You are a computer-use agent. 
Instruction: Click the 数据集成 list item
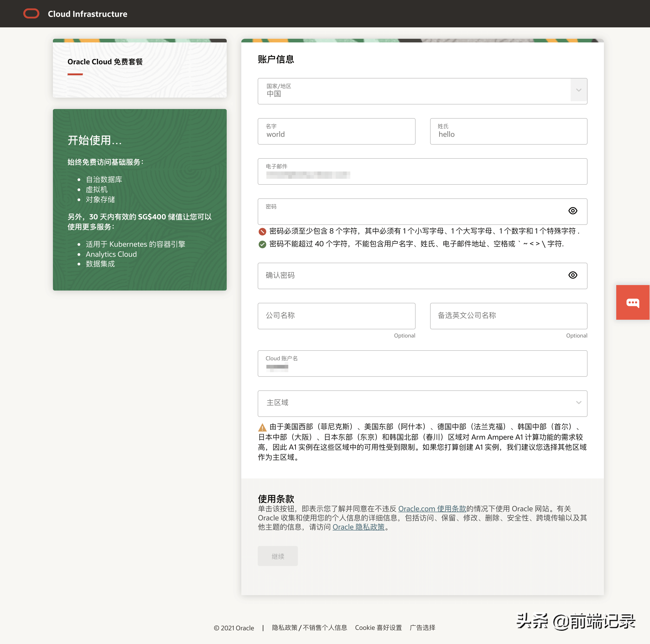coord(100,264)
